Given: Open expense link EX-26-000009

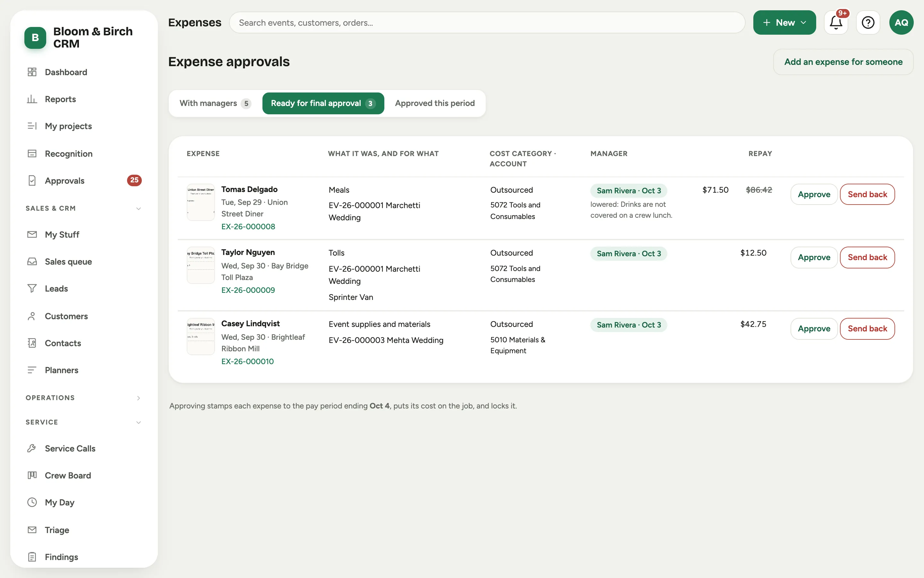Looking at the screenshot, I should (x=248, y=290).
